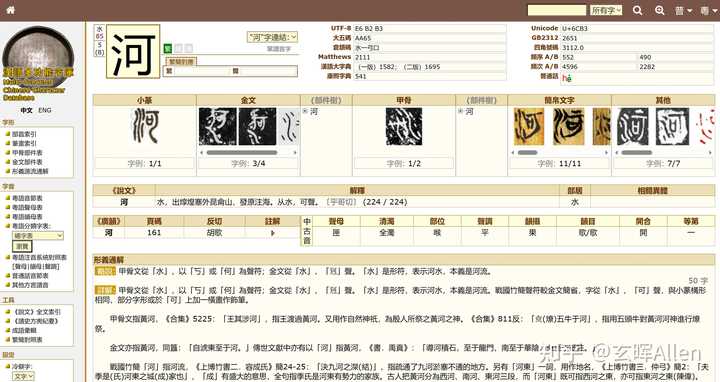Click the 瀏覽 button in the sidebar
The image size is (720, 382).
pyautogui.click(x=22, y=246)
